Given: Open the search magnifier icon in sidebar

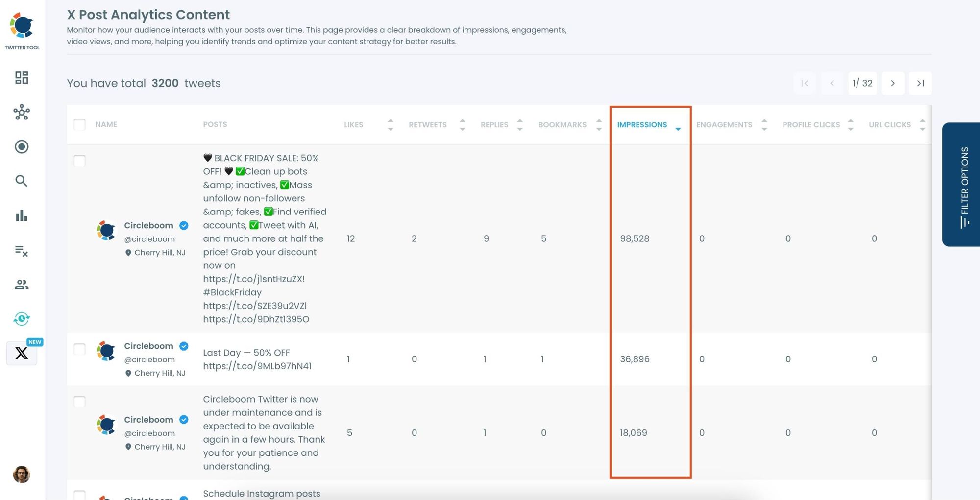Looking at the screenshot, I should [x=22, y=181].
